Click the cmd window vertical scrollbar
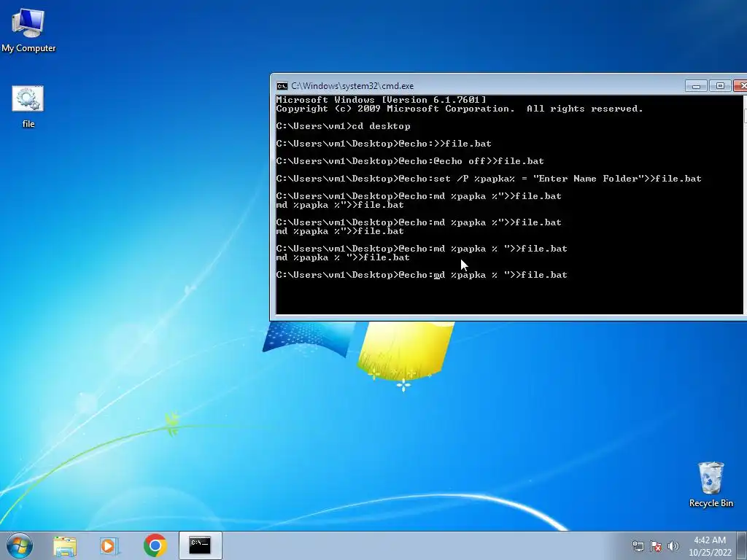Image resolution: width=747 pixels, height=560 pixels. coord(745,204)
